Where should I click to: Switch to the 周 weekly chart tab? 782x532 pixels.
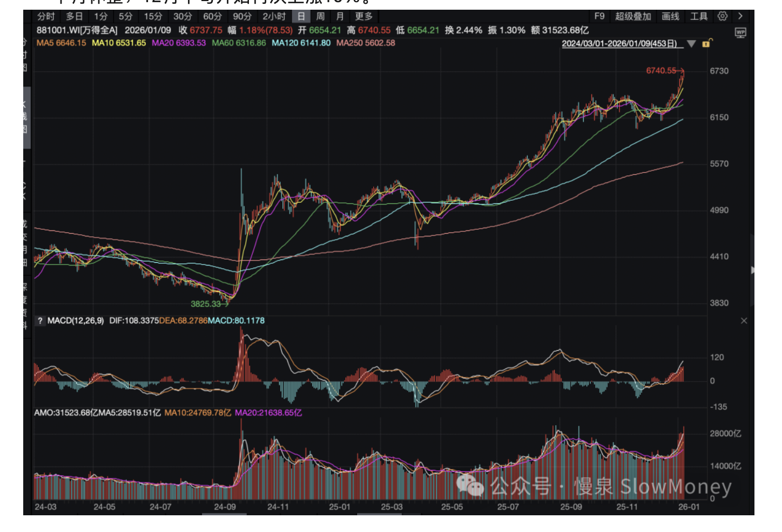320,16
